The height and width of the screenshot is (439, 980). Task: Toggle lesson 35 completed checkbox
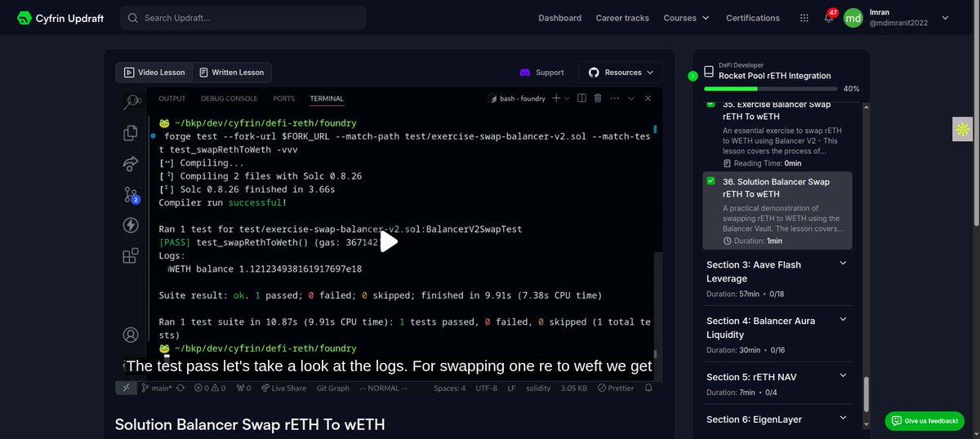(710, 104)
